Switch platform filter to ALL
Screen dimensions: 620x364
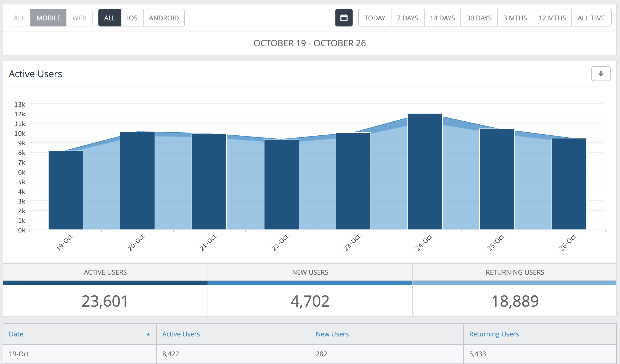click(19, 18)
